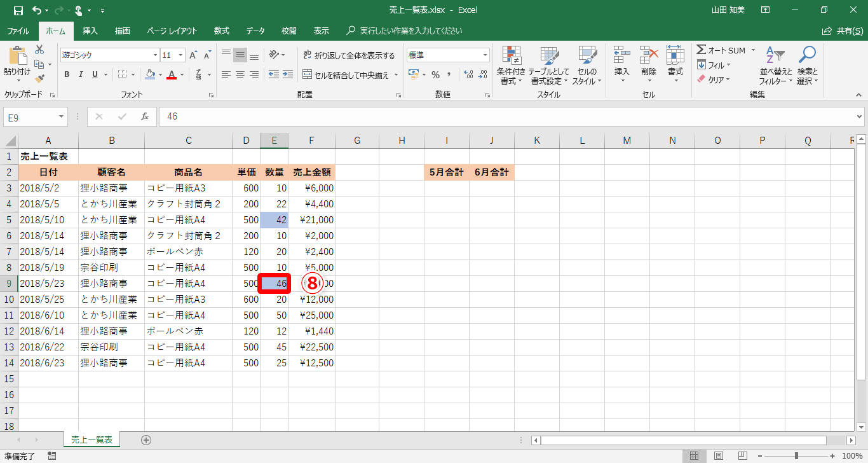
Task: Open 条件付き書式 conditional formatting
Action: tap(512, 66)
